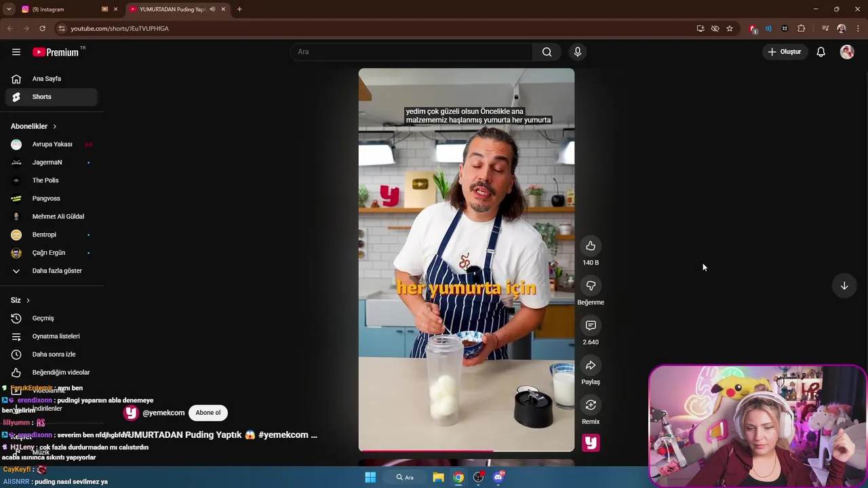The image size is (868, 488).
Task: Open YouTube account avatar menu
Action: (x=847, y=52)
